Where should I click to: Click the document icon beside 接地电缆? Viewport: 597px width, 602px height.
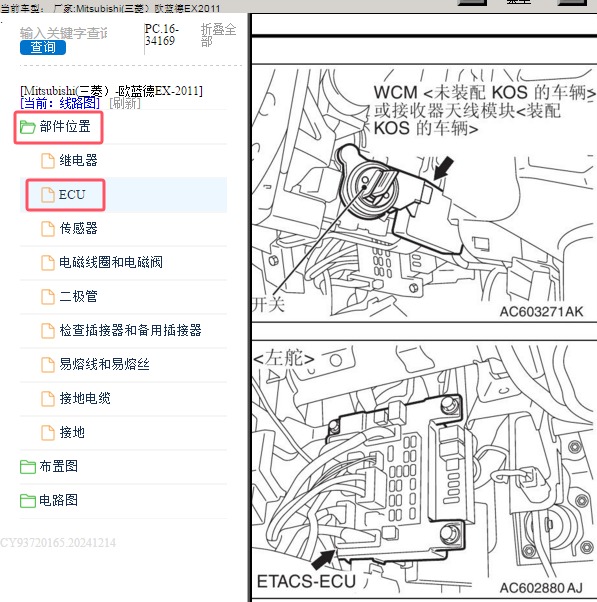48,399
